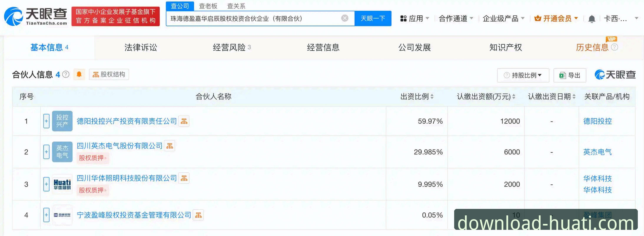This screenshot has width=644, height=236.
Task: Clear the search box with the X icon
Action: (345, 18)
